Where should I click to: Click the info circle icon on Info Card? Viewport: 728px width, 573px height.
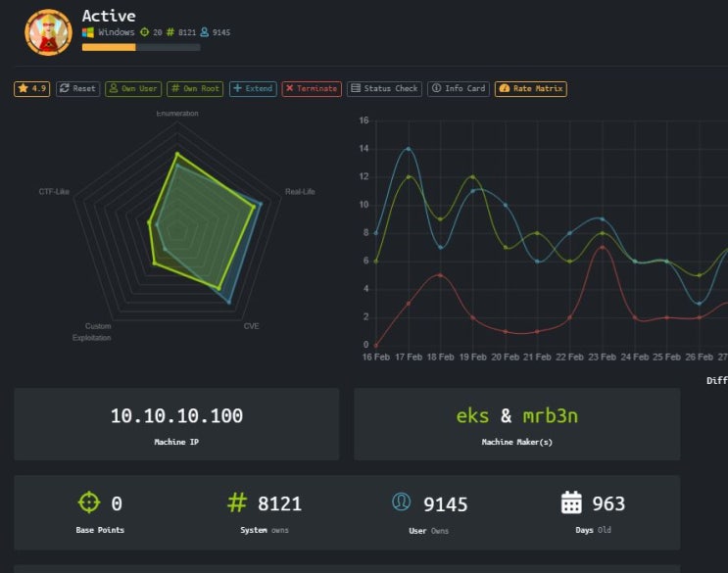tap(436, 88)
